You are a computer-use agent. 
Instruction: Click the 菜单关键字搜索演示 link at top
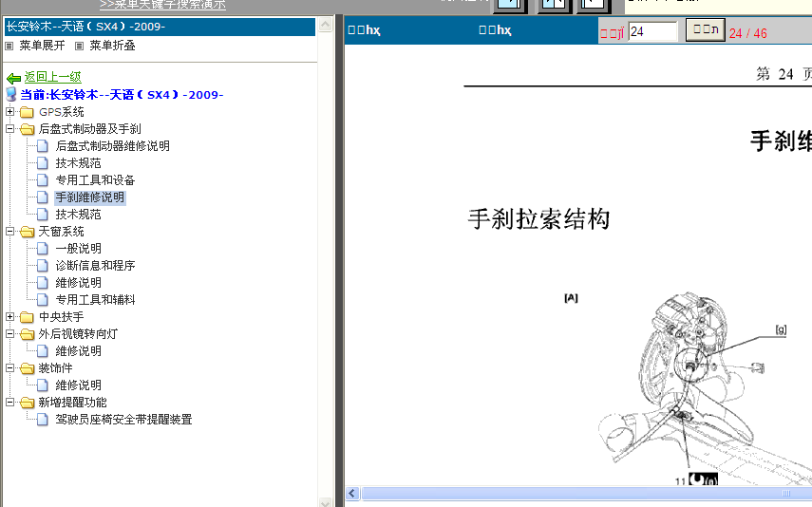point(162,5)
